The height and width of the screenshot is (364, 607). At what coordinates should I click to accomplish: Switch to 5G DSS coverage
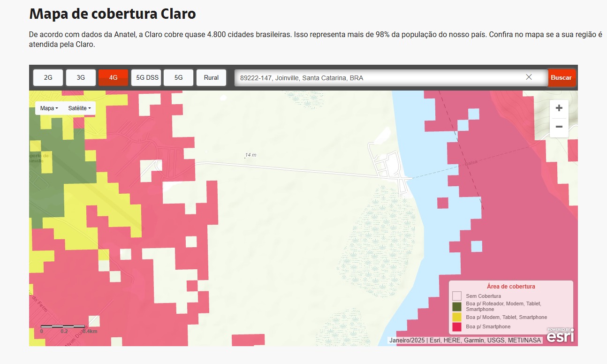(146, 78)
